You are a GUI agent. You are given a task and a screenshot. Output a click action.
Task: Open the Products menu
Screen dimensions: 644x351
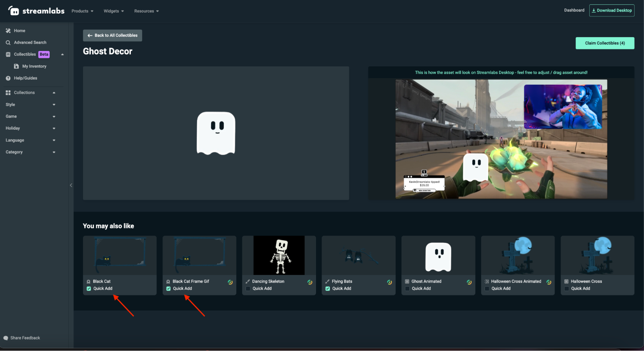[x=82, y=11]
